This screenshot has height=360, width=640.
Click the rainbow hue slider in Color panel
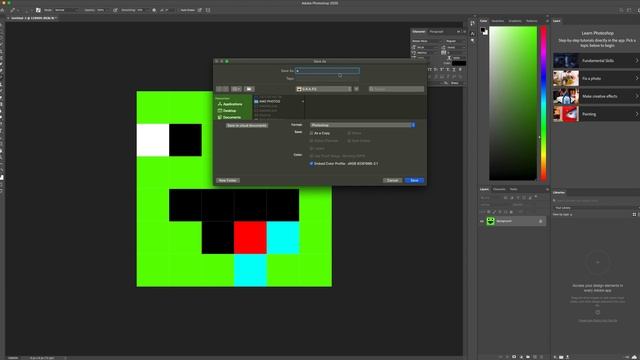[x=543, y=103]
